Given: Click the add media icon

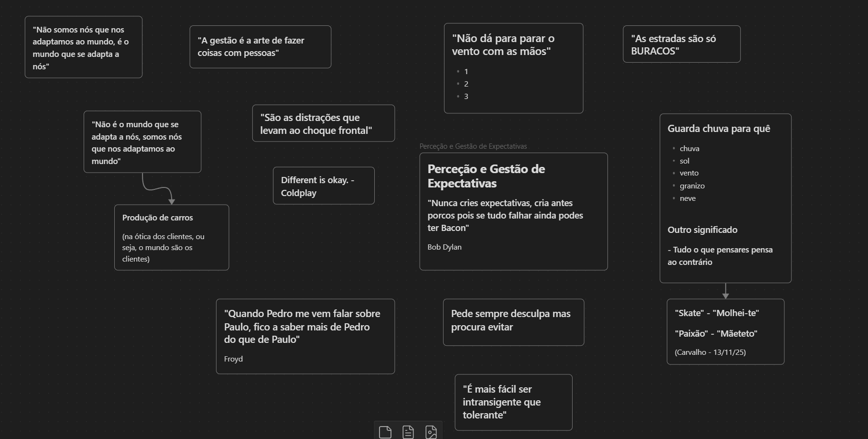Looking at the screenshot, I should 431,432.
